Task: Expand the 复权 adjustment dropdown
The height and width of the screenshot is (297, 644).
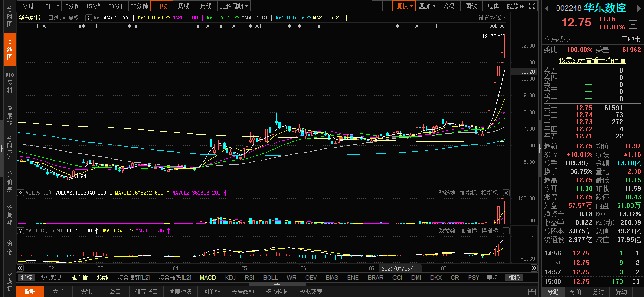Action: pos(405,6)
